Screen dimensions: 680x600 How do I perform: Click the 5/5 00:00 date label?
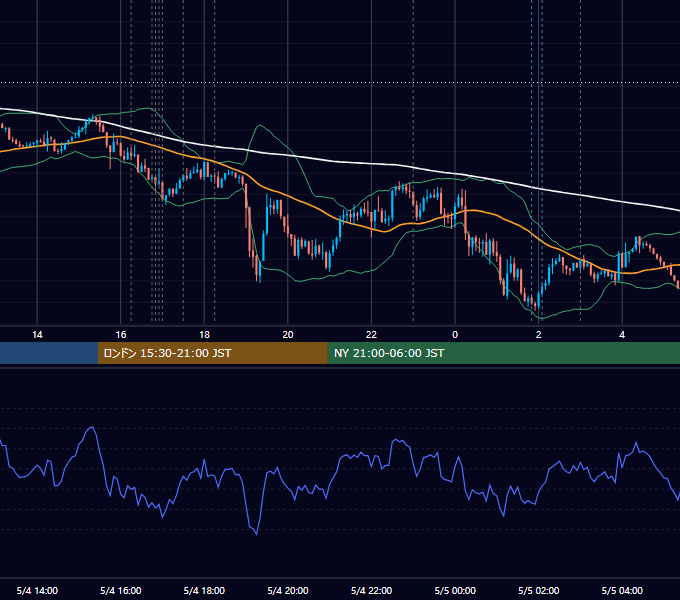455,590
